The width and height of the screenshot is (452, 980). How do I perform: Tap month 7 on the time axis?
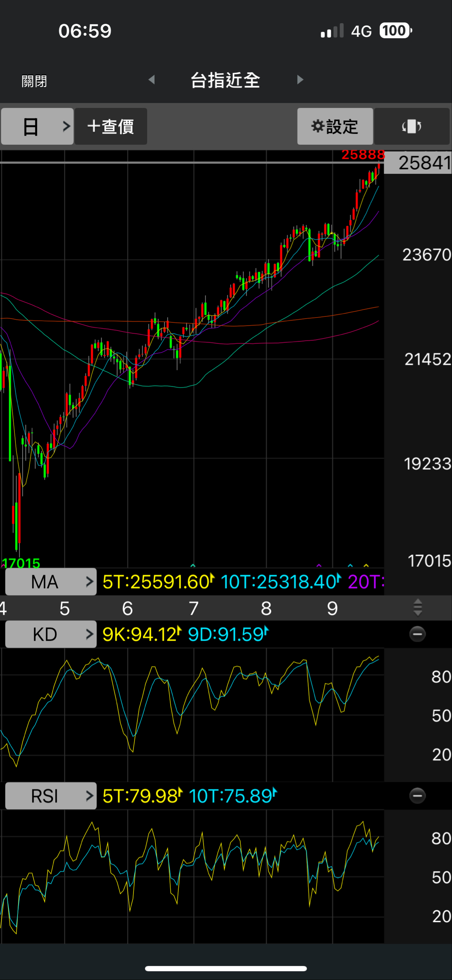[194, 608]
